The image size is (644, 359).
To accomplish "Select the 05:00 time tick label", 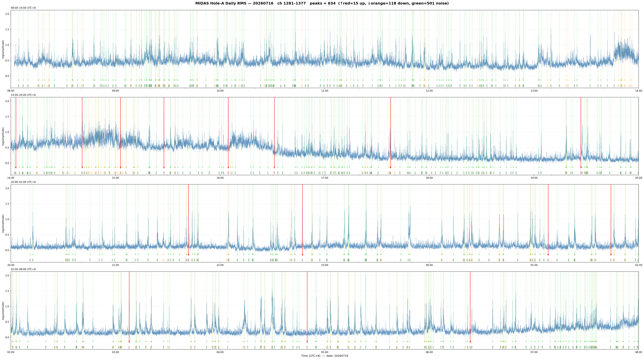I will tap(325, 352).
